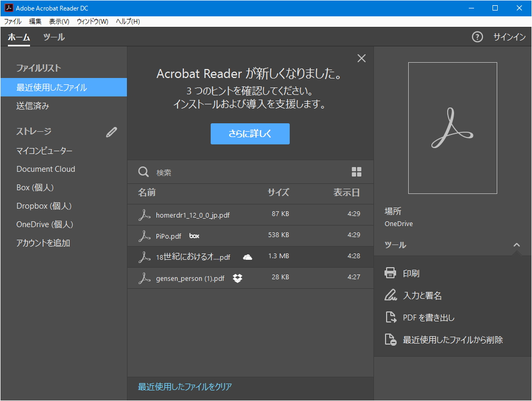
Task: Collapse the ツール panel chevron
Action: point(517,245)
